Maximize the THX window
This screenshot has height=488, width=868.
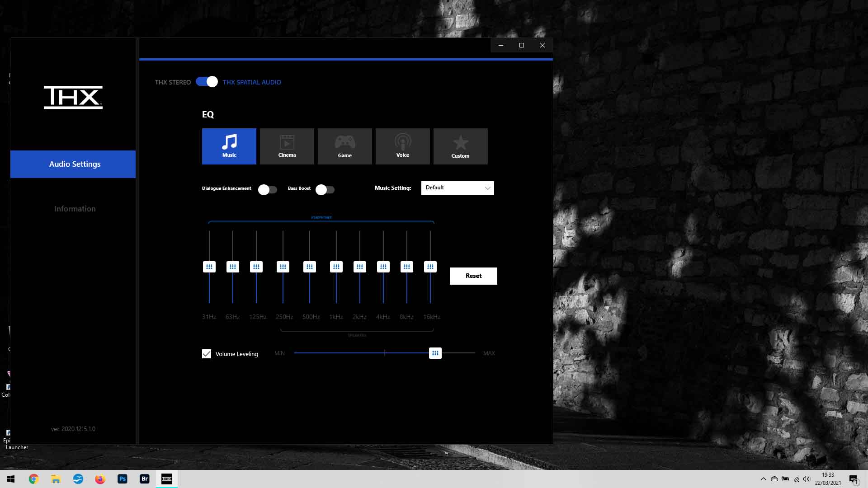[522, 45]
